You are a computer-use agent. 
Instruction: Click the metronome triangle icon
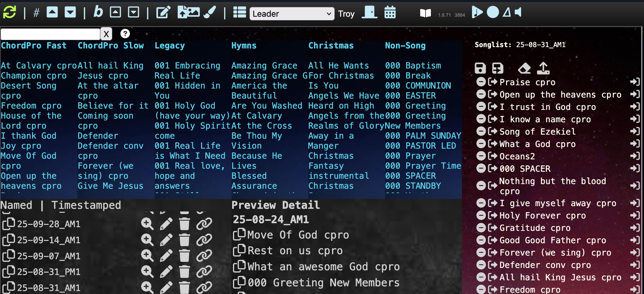pyautogui.click(x=507, y=13)
